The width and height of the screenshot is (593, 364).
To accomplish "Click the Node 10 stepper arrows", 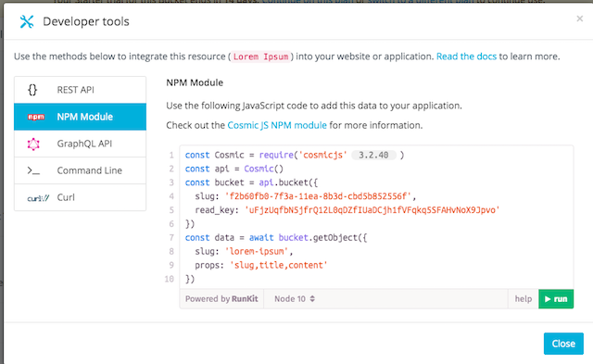I will coord(312,299).
